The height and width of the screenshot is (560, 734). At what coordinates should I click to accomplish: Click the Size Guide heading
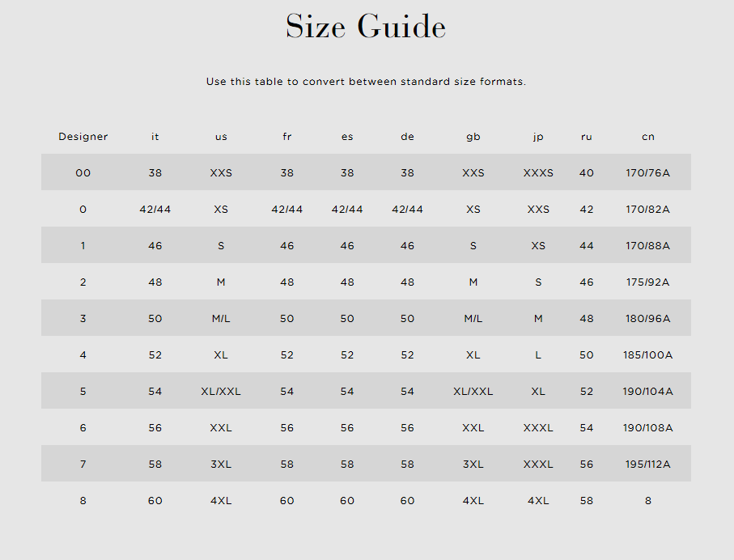366,26
